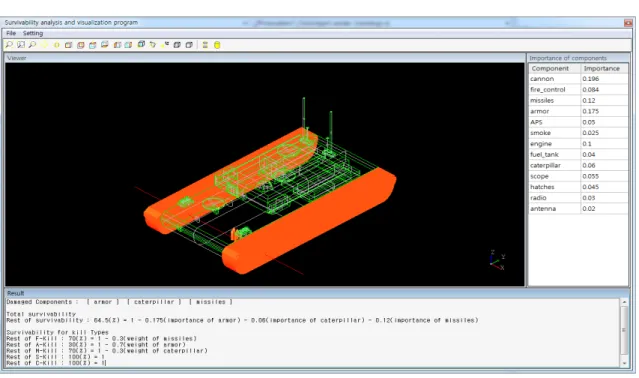Toggle the second dark cube display icon
Viewport: 639px width, 378px height.
(189, 45)
